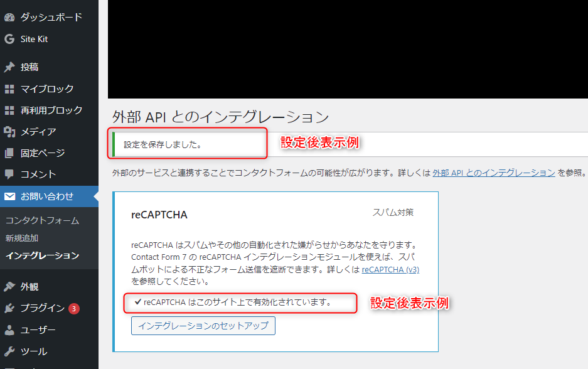Click the speech bubble comment icon

click(9, 174)
